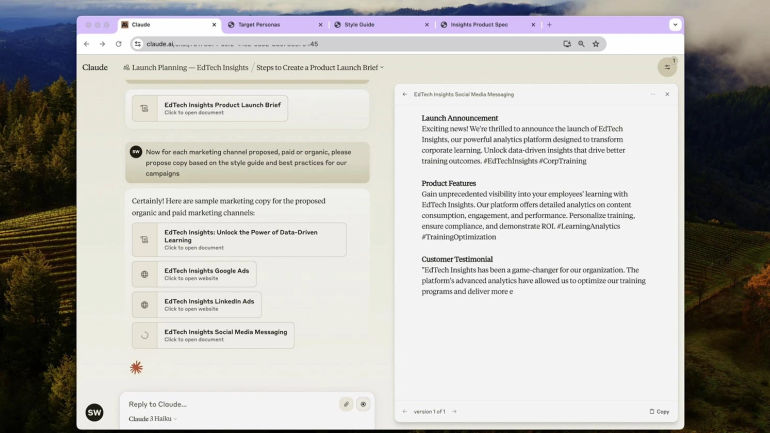Click the Reply to Claude input field

231,404
